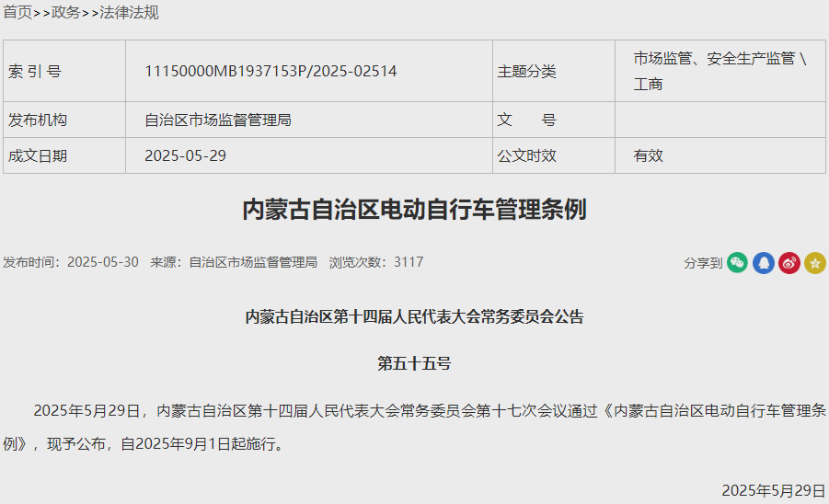Click publish time 发布时间：2025-05-30
Image resolution: width=829 pixels, height=504 pixels.
tap(71, 262)
